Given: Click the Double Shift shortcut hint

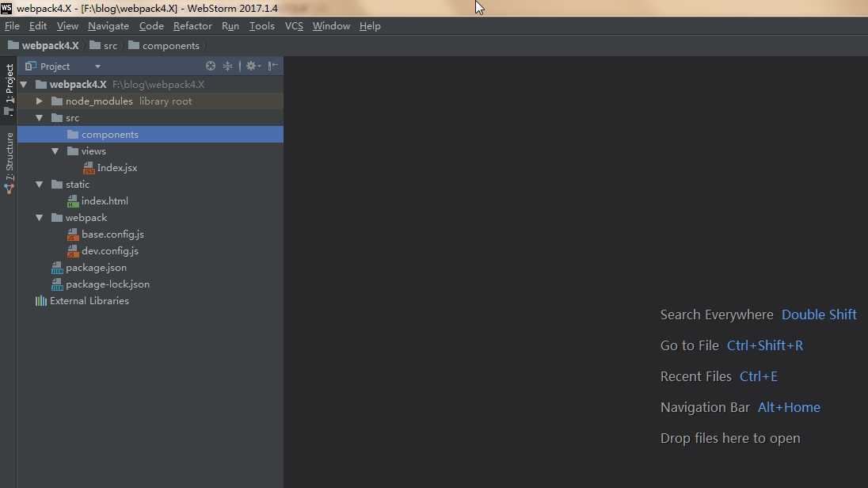Looking at the screenshot, I should pyautogui.click(x=819, y=315).
